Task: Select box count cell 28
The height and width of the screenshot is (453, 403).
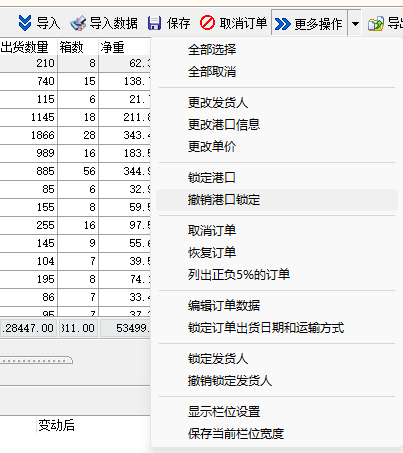Action: pos(78,135)
